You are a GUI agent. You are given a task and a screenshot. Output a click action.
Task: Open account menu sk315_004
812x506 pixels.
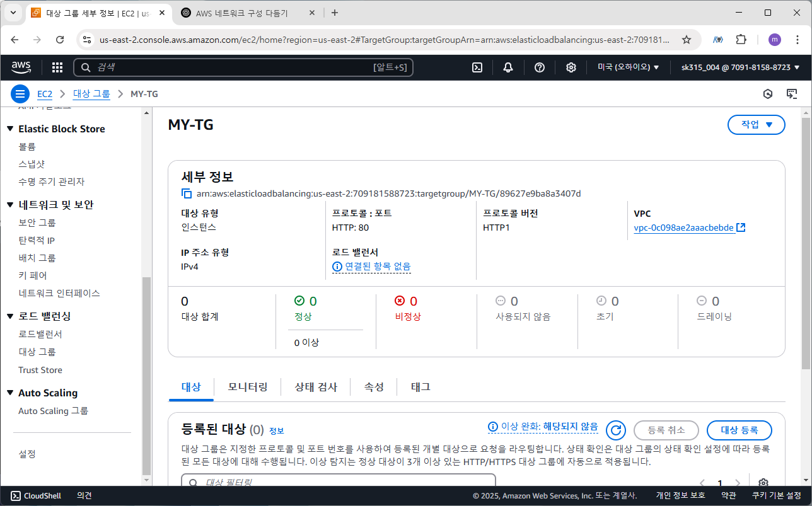point(741,67)
